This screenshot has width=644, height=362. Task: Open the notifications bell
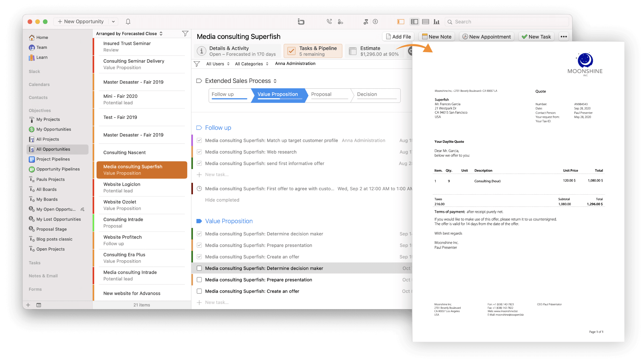pos(128,21)
